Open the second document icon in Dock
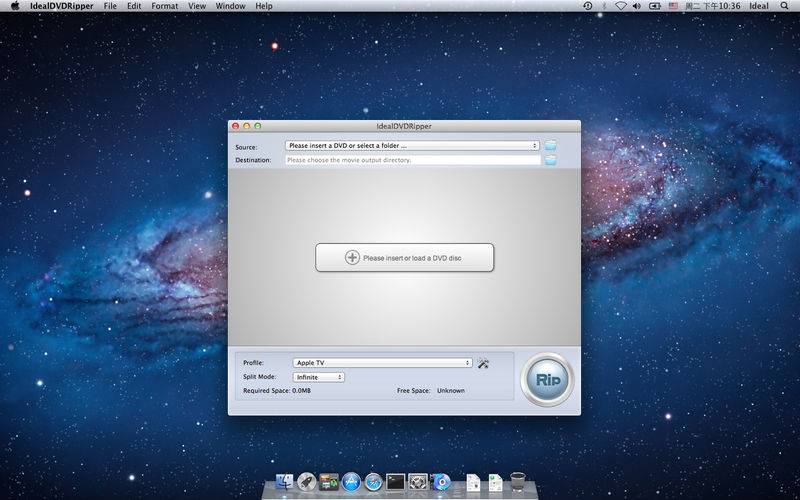 coord(495,483)
